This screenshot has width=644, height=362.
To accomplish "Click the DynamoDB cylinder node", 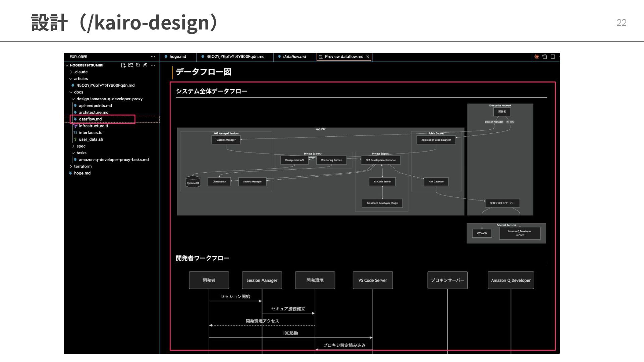I will (193, 182).
